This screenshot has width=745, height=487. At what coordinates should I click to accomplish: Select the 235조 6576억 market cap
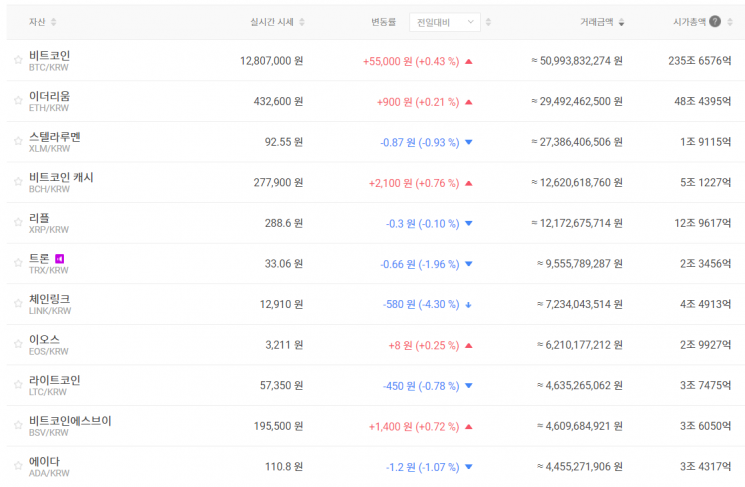coord(699,61)
